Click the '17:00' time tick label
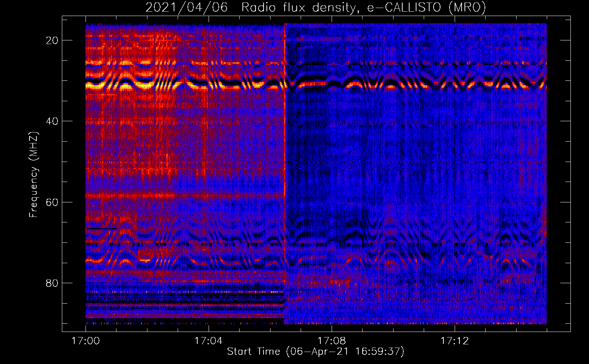The image size is (589, 364). [86, 341]
